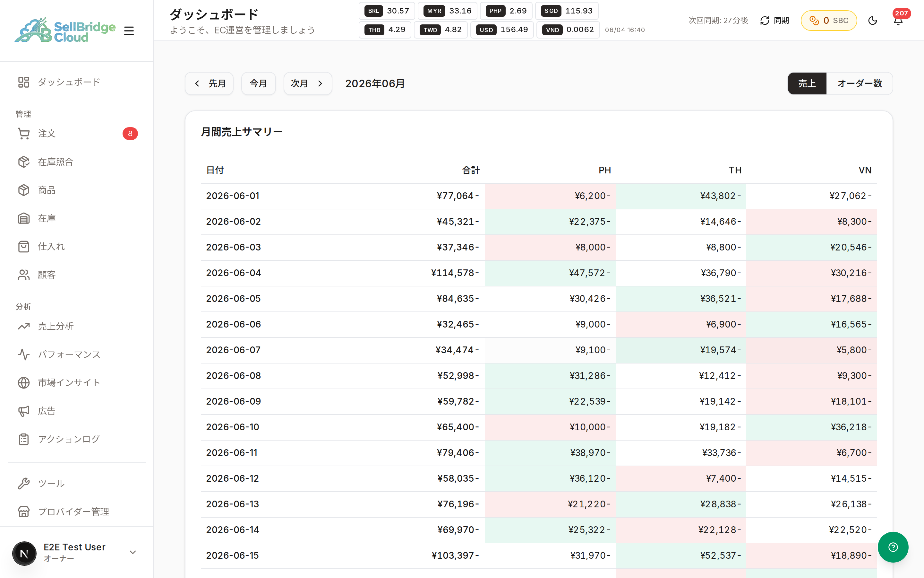Click the red 8 badge on 注文
The width and height of the screenshot is (924, 578).
click(130, 133)
